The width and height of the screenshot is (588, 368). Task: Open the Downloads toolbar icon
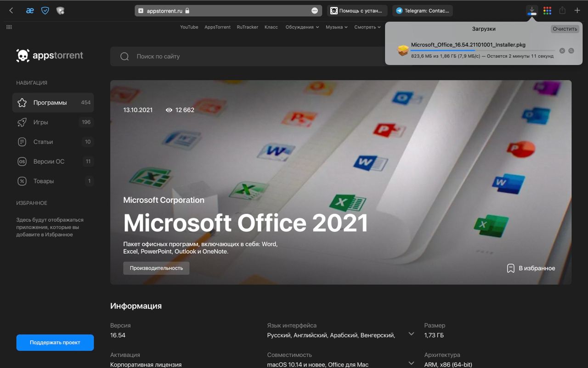click(531, 11)
